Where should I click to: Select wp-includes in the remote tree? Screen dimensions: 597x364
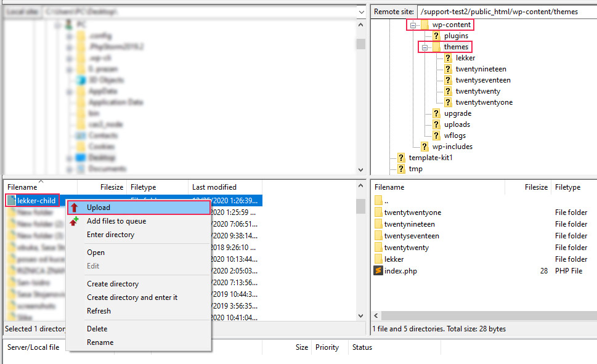[452, 147]
